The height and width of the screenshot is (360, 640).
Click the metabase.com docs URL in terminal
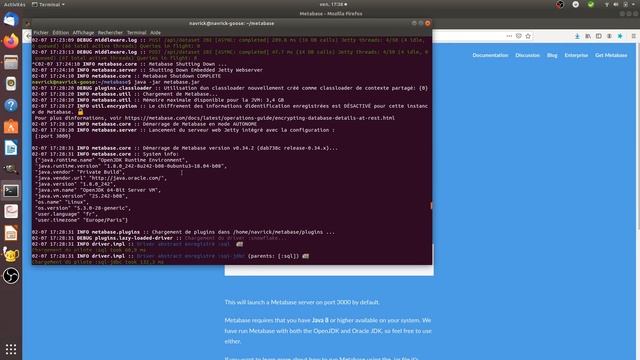(x=260, y=118)
